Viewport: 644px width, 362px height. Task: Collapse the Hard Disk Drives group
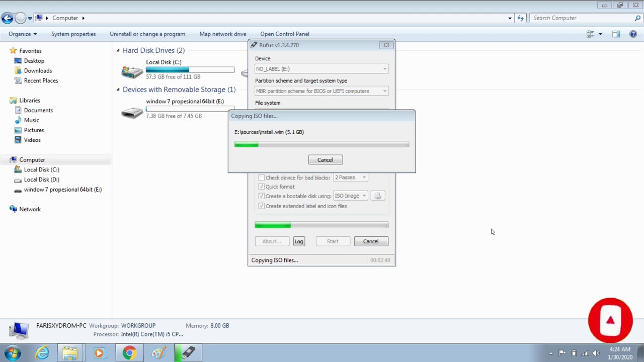click(x=118, y=50)
